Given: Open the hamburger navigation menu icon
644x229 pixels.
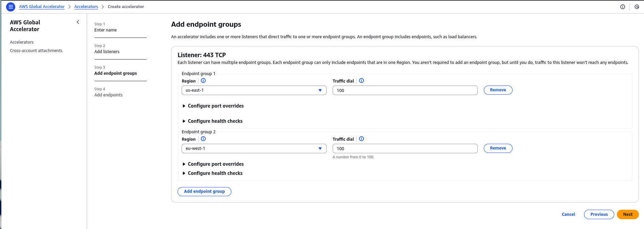Looking at the screenshot, I should (11, 7).
